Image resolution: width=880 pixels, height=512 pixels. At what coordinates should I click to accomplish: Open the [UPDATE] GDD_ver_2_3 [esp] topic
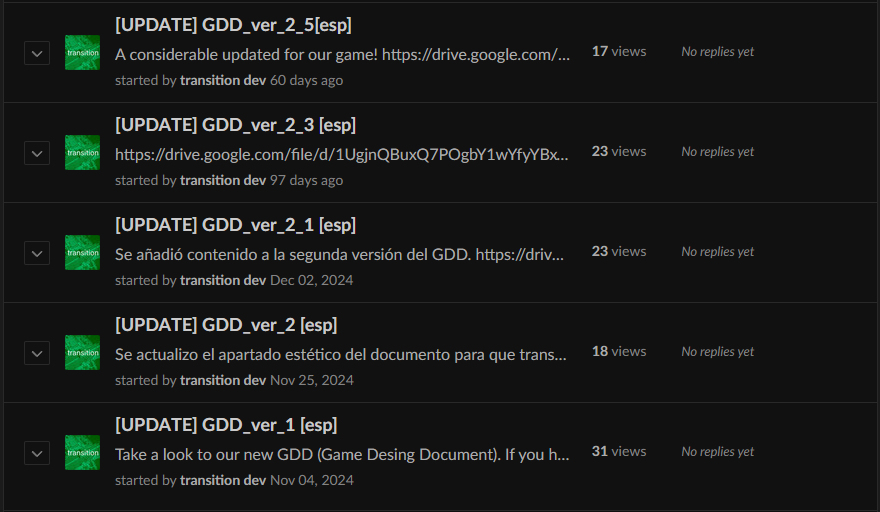(x=236, y=125)
